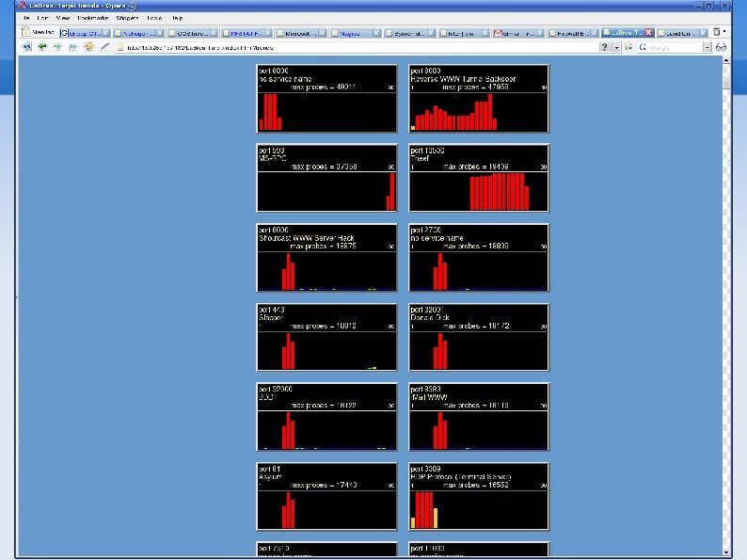Close the Gmail tab
Screen dimensions: 747x560
coord(539,33)
